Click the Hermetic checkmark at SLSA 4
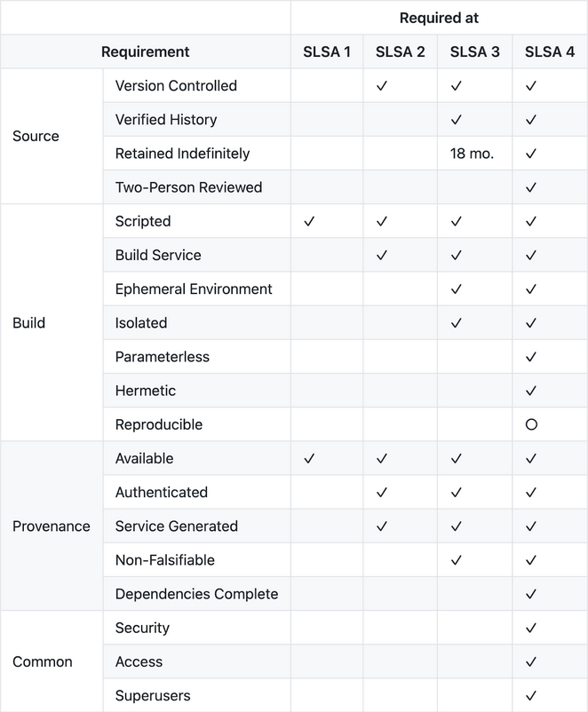The image size is (588, 712). (531, 391)
